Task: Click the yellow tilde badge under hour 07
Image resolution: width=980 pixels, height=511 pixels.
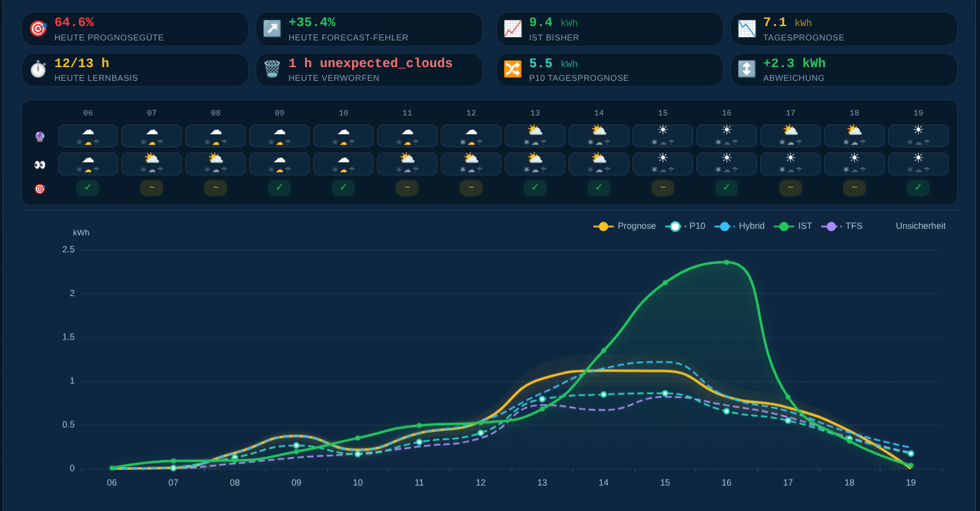Action: [x=151, y=188]
